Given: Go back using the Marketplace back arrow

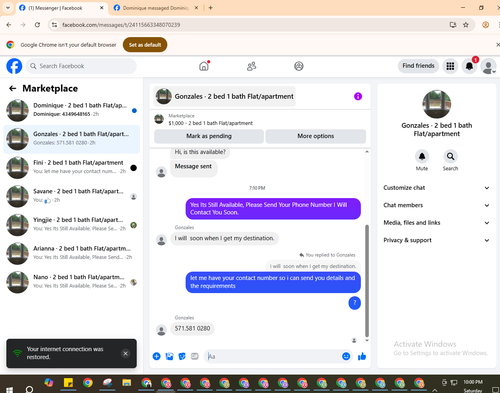Looking at the screenshot, I should 12,88.
